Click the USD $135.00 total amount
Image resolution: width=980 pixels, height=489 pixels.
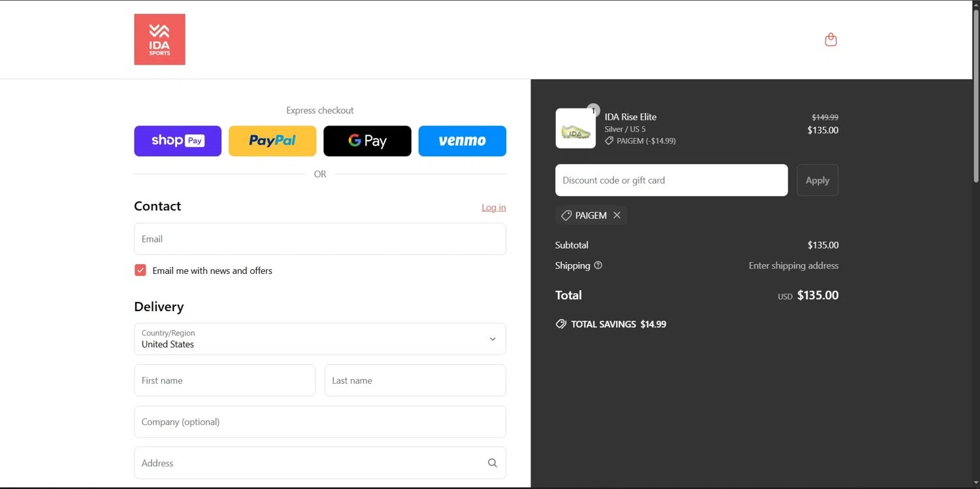(x=808, y=295)
